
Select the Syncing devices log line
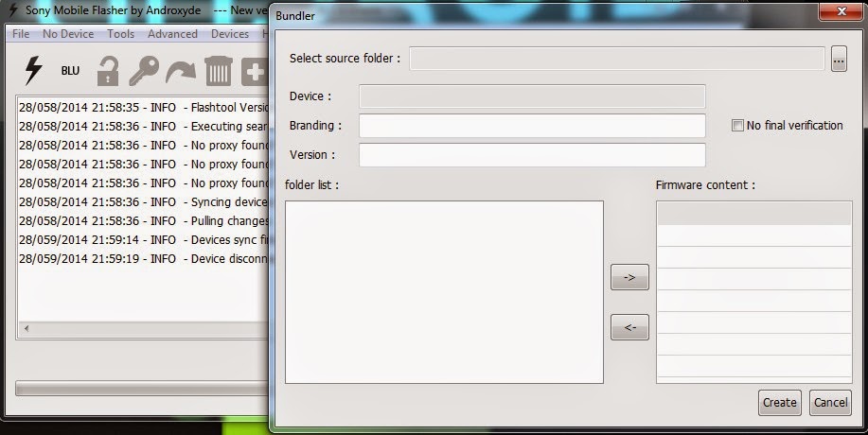(143, 201)
